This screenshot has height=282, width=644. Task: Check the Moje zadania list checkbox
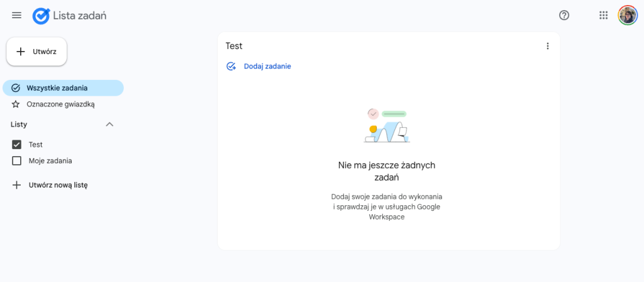coord(17,161)
